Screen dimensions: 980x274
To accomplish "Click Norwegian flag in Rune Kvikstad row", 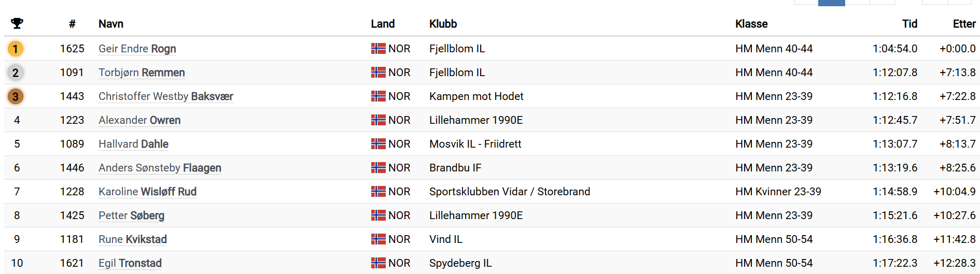I will (379, 239).
